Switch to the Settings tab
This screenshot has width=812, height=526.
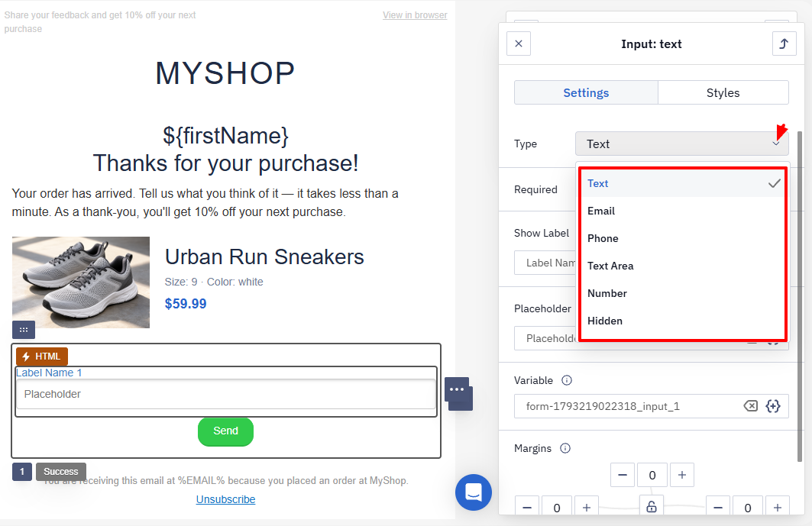click(586, 92)
